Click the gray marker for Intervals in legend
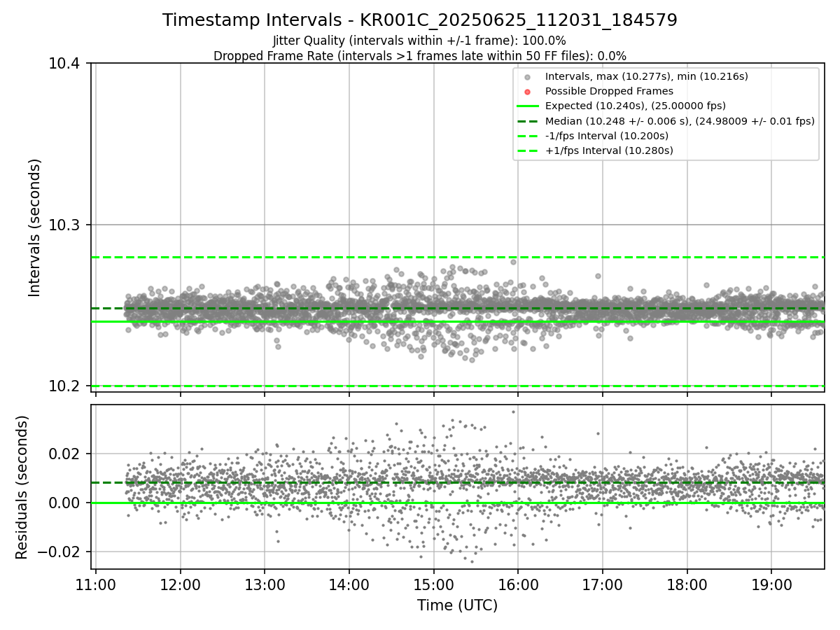Screen dimensions: 840x630 click(x=528, y=77)
